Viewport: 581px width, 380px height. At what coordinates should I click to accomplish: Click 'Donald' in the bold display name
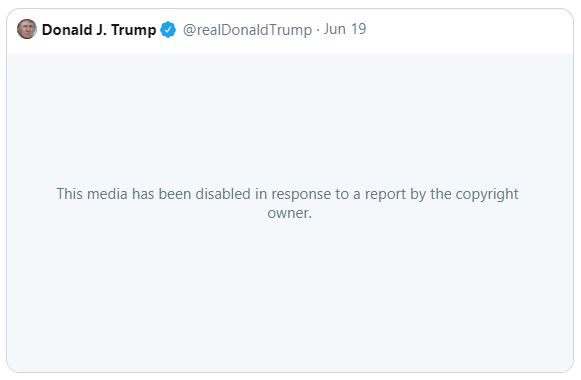click(67, 30)
